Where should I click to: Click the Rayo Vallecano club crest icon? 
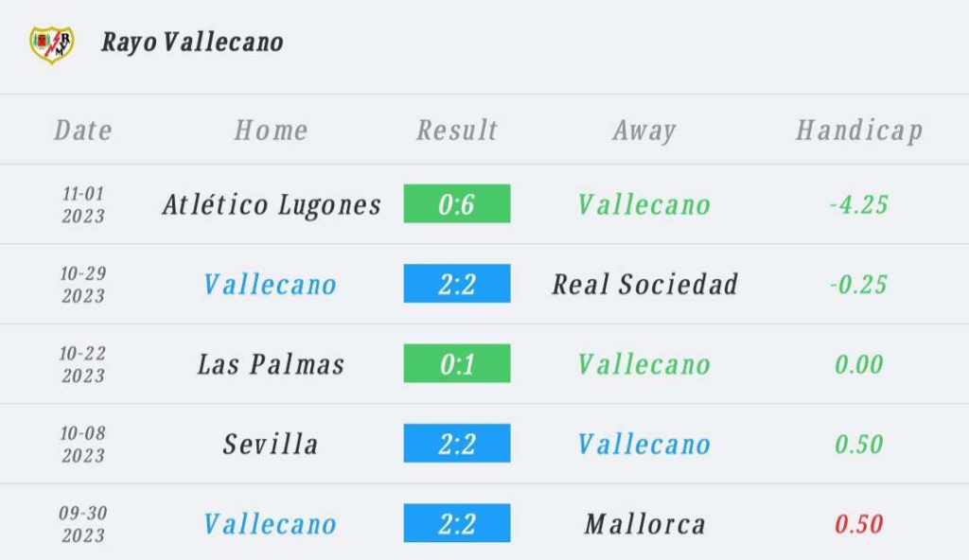(x=52, y=44)
